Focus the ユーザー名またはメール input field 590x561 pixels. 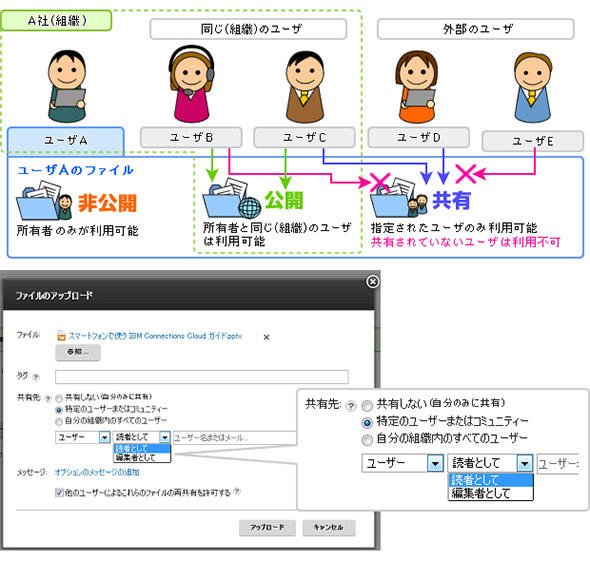[x=235, y=438]
